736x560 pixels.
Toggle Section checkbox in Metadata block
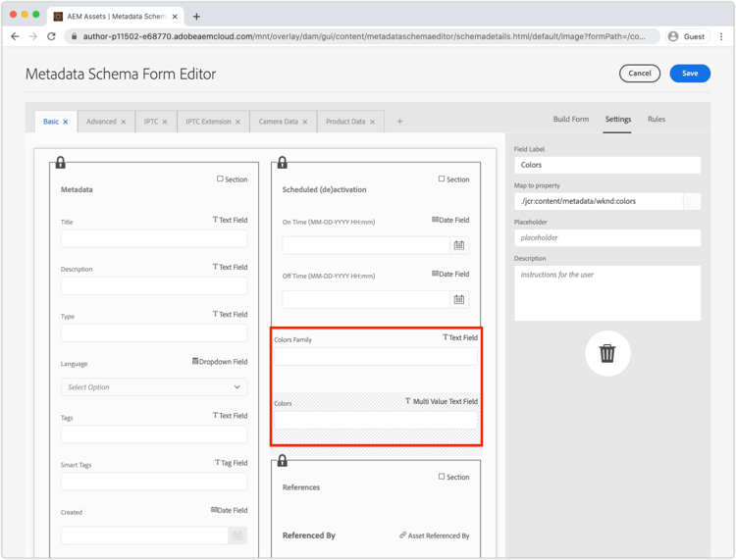click(220, 178)
